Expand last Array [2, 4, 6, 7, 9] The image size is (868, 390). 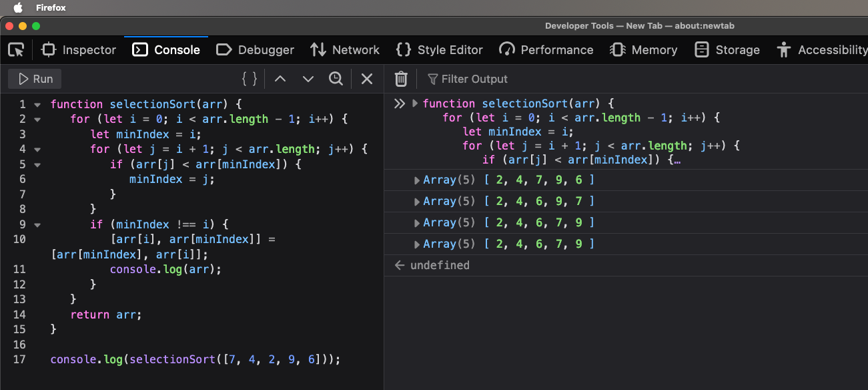417,244
